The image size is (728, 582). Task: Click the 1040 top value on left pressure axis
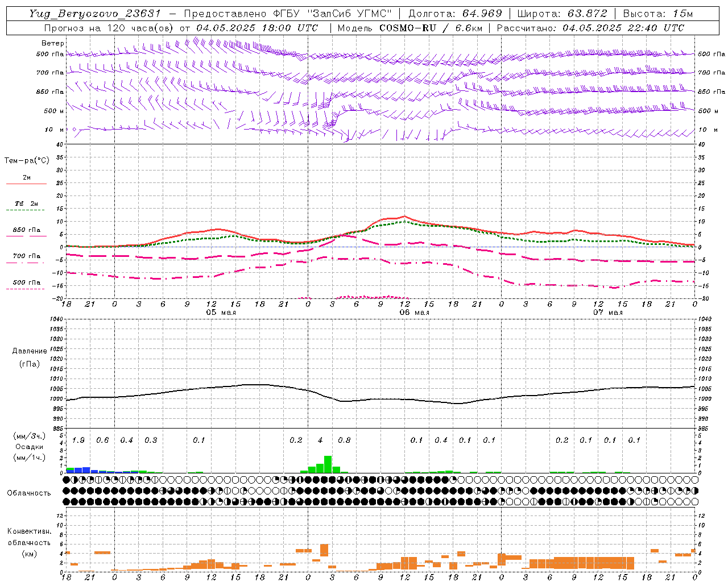tap(57, 319)
